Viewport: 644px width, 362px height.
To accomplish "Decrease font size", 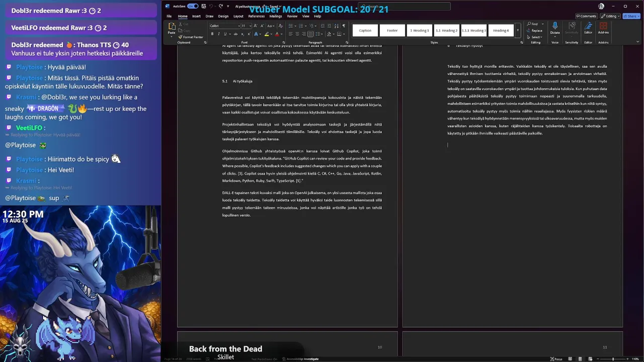I will pos(262,26).
